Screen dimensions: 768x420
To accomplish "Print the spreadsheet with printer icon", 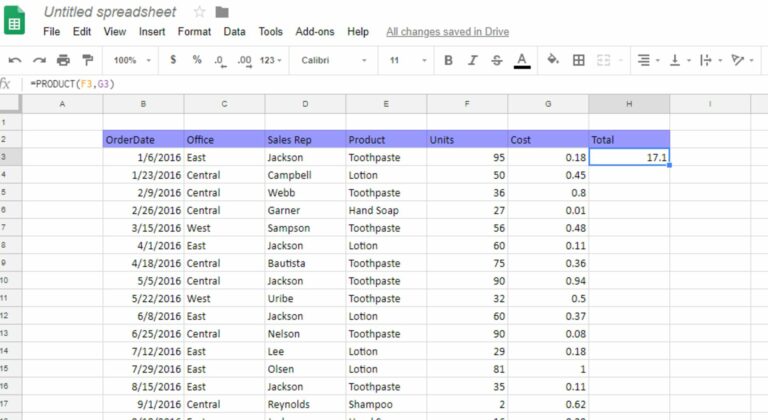I will tap(63, 60).
